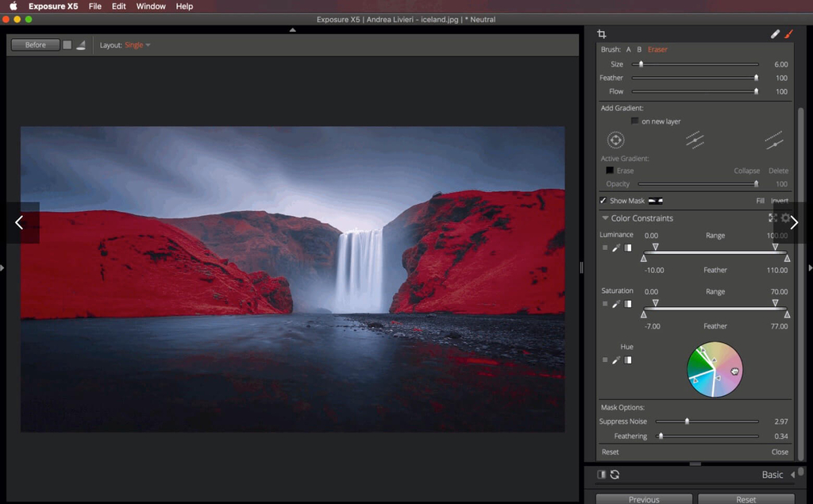Open the Color Constraints settings gear
The height and width of the screenshot is (504, 813).
[x=785, y=218]
